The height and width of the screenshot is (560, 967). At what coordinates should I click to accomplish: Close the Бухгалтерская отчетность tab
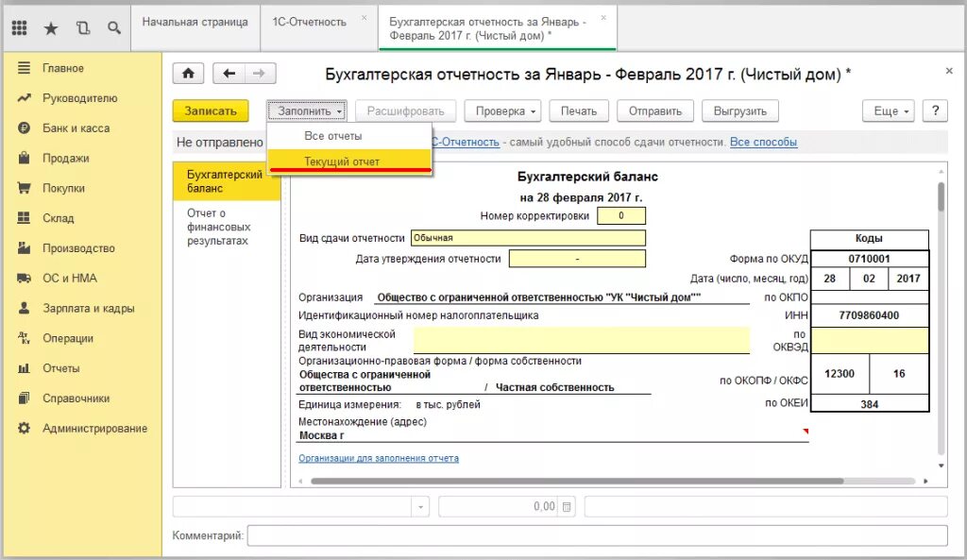603,18
